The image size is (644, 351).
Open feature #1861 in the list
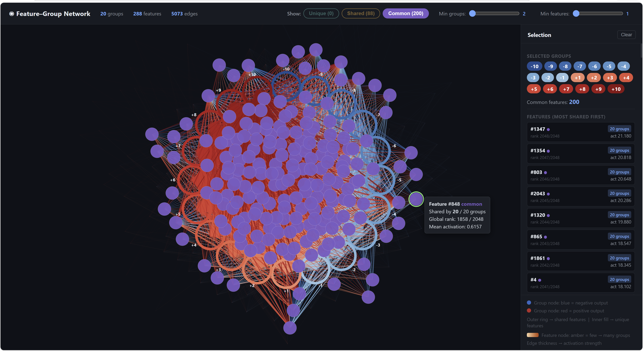(x=580, y=261)
